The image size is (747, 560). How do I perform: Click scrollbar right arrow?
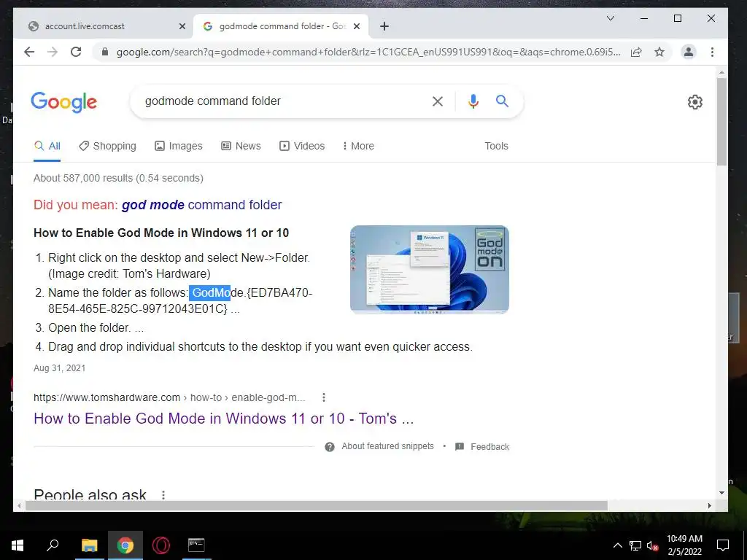(x=709, y=505)
